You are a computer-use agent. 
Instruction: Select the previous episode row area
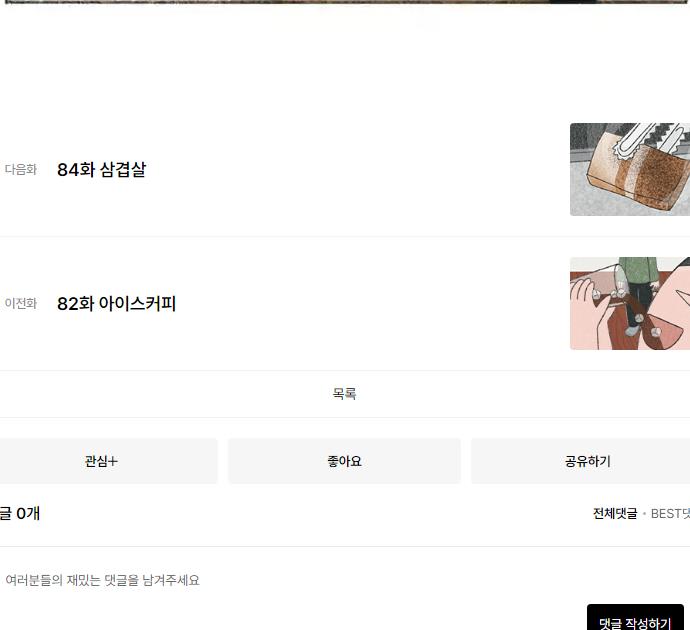(345, 304)
